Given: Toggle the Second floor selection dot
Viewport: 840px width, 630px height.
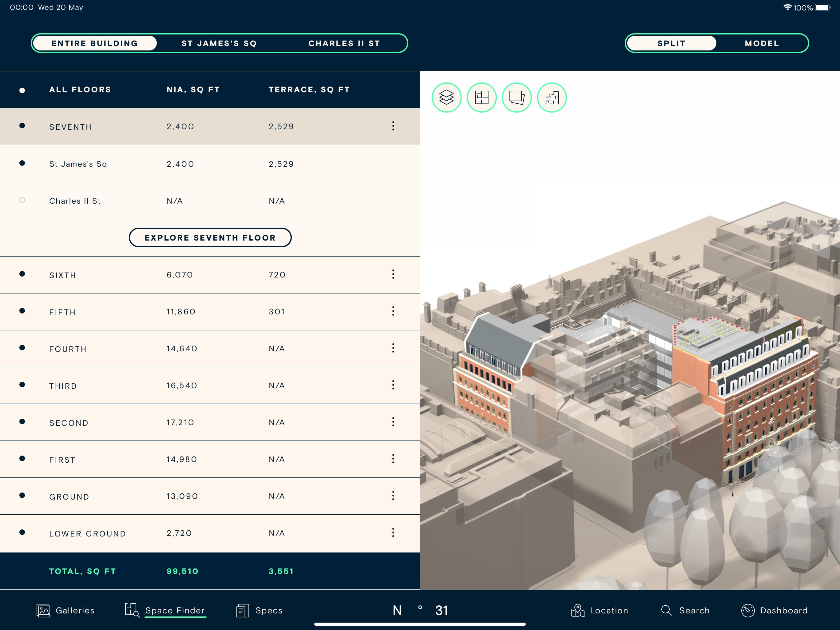Looking at the screenshot, I should pyautogui.click(x=22, y=421).
